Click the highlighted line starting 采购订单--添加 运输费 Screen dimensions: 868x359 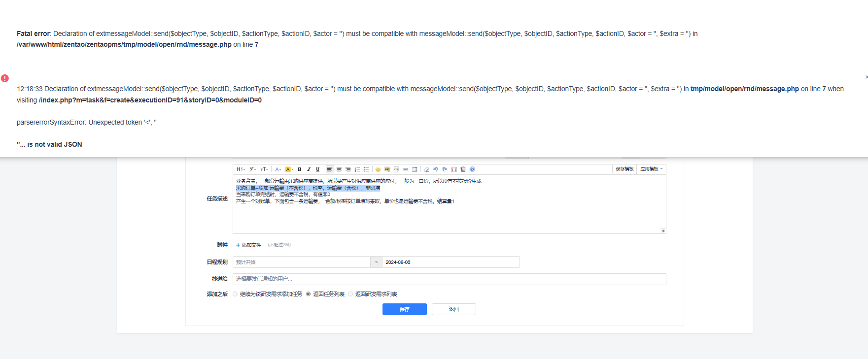308,188
